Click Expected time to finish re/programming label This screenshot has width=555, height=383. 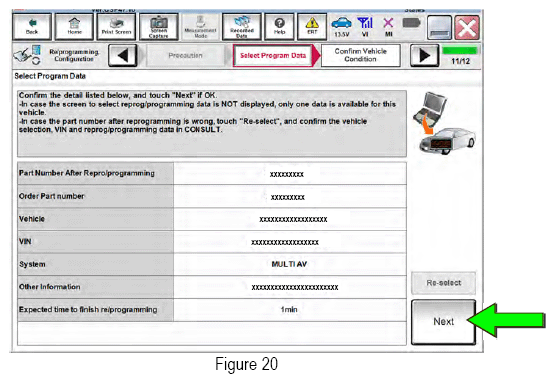(x=88, y=309)
